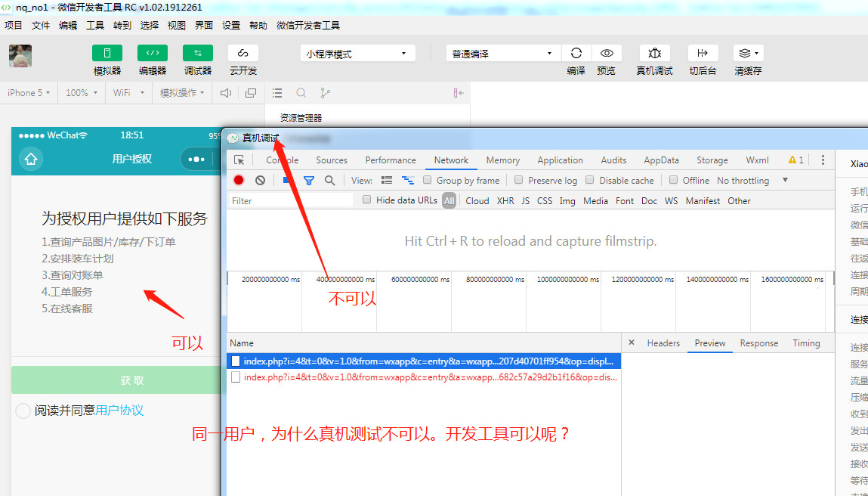The image size is (868, 496).
Task: Toggle the network filter funnel icon
Action: click(309, 180)
